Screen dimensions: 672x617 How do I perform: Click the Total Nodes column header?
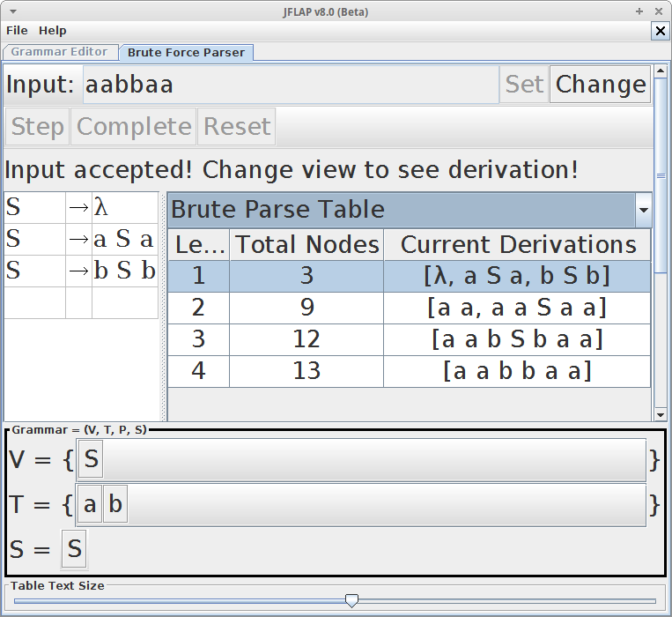pyautogui.click(x=306, y=244)
